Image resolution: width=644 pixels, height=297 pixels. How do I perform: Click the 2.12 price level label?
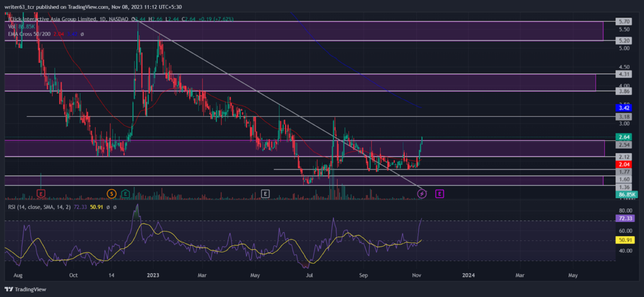pyautogui.click(x=625, y=157)
